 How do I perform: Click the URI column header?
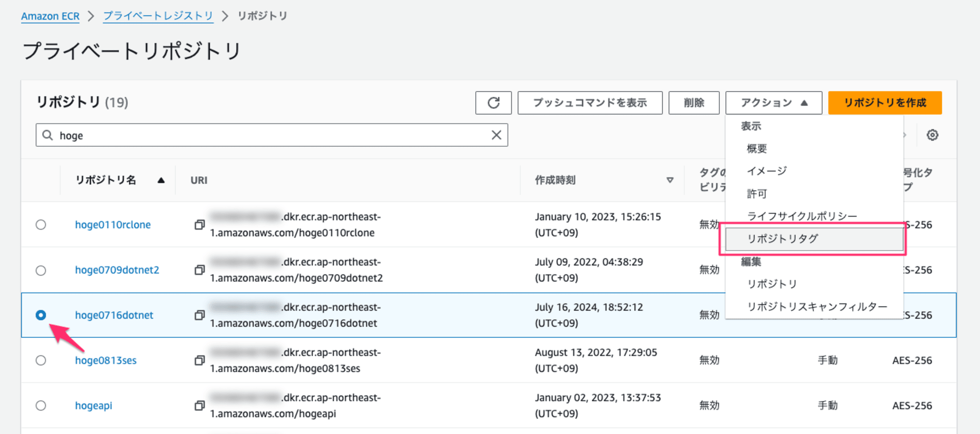199,180
